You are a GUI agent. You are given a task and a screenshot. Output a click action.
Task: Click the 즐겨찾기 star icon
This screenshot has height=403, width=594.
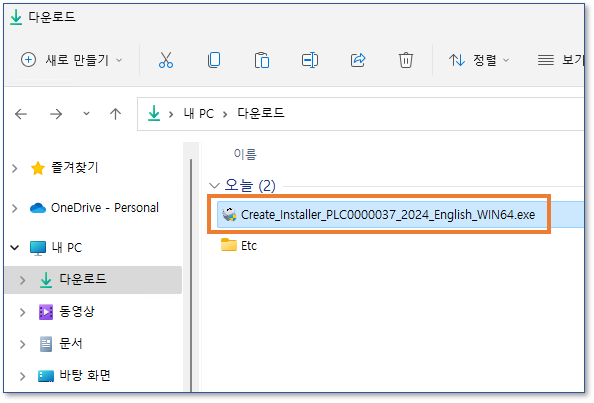click(38, 168)
